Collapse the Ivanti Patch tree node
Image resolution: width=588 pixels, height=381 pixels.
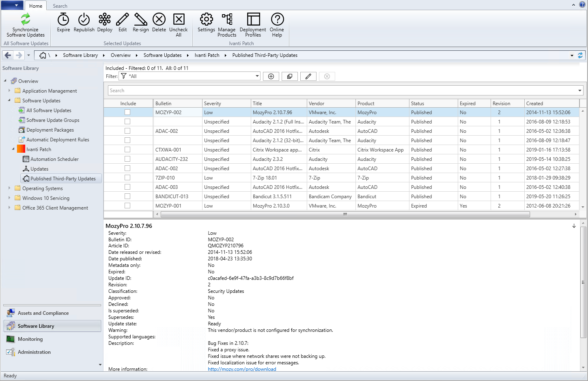tap(13, 149)
